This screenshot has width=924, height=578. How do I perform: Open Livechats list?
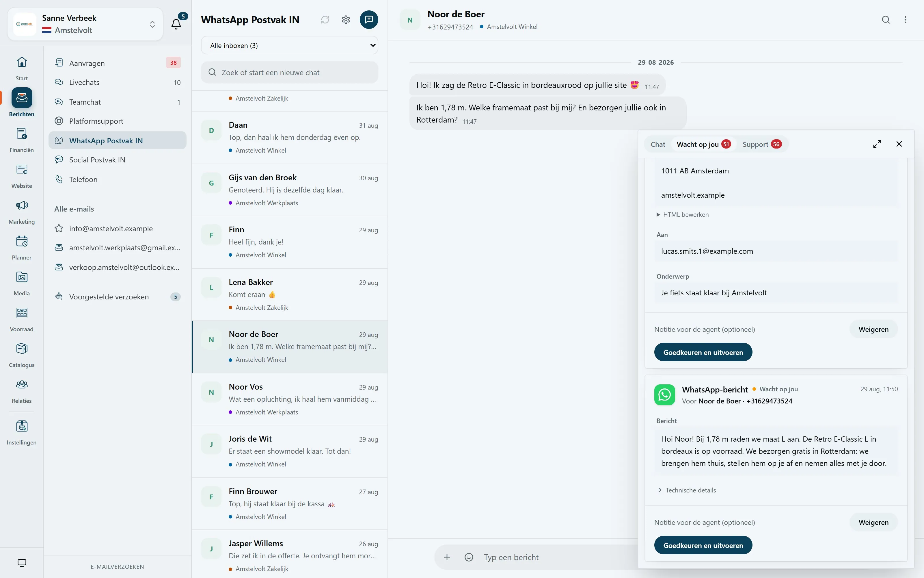(118, 83)
